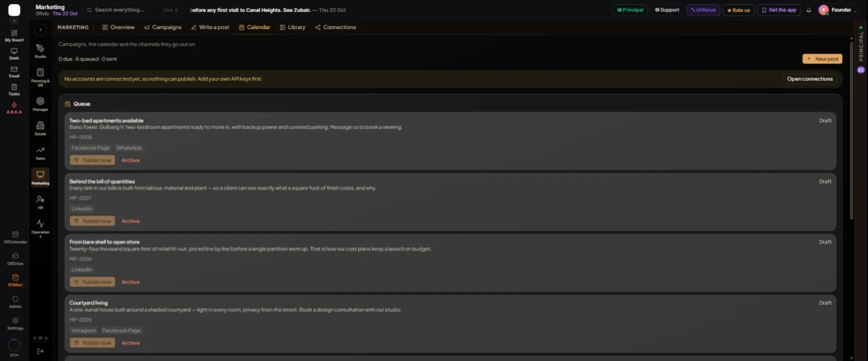Open My Board in sidebar
The image size is (868, 361).
click(x=14, y=36)
